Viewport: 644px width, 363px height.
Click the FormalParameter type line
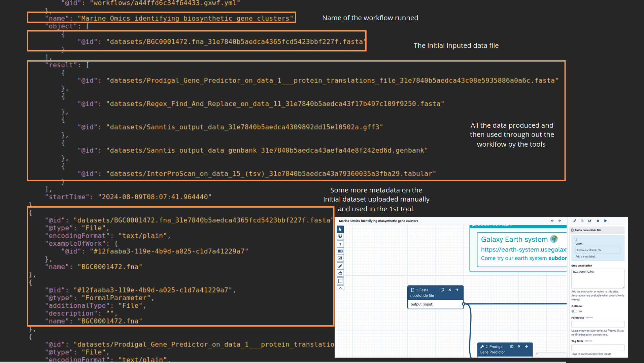[x=100, y=298]
